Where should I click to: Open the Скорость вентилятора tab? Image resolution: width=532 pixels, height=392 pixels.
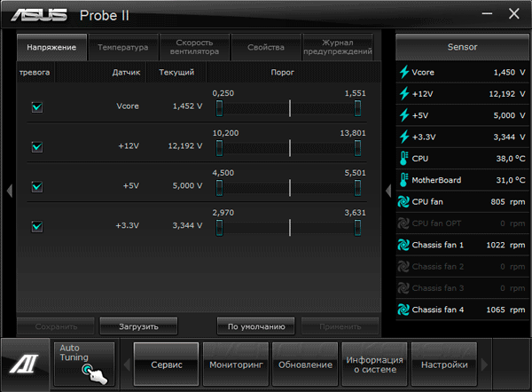point(194,47)
